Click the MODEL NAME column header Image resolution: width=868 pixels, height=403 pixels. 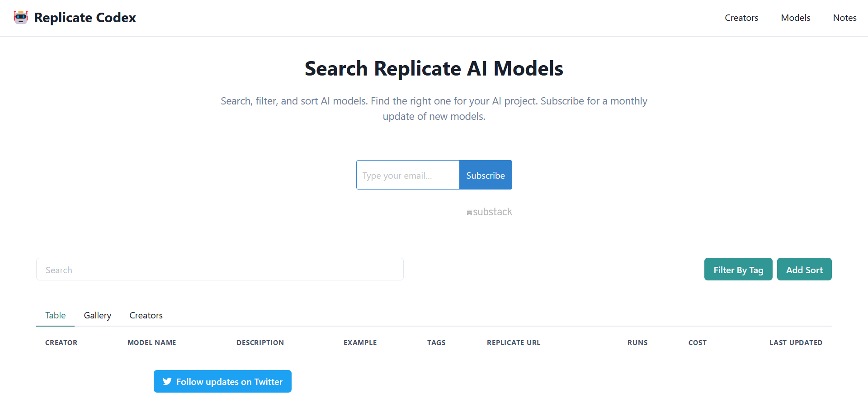151,342
